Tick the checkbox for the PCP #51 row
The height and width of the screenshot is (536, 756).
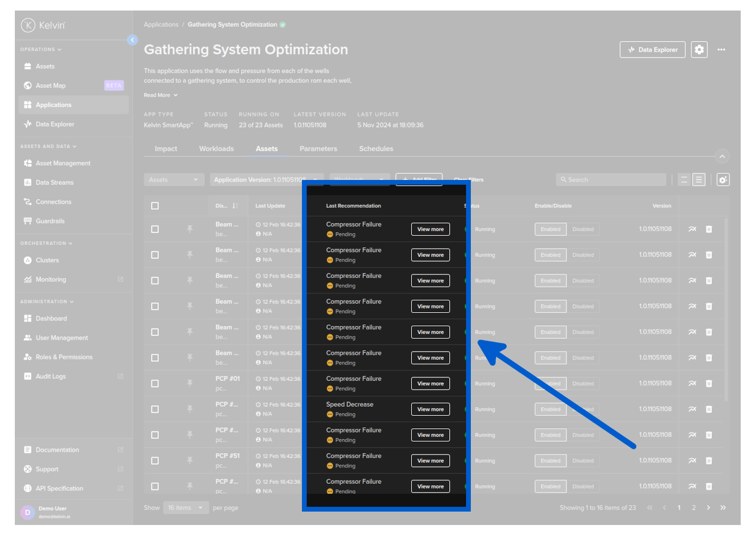(155, 461)
